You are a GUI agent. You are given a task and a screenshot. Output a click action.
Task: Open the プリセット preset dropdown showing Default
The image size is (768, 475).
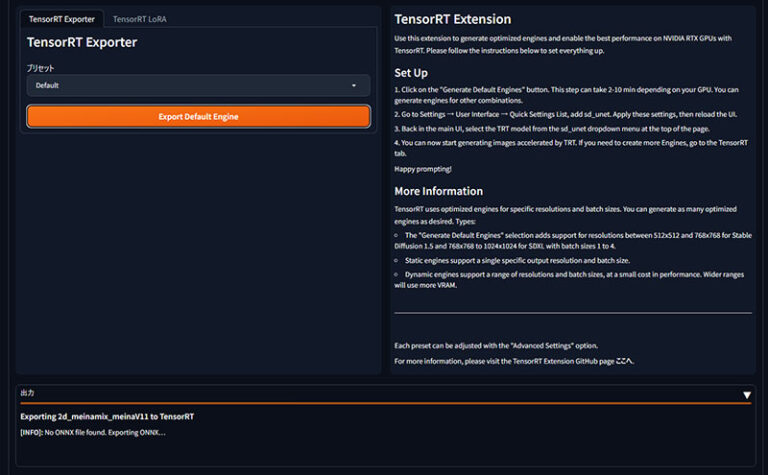coord(190,86)
